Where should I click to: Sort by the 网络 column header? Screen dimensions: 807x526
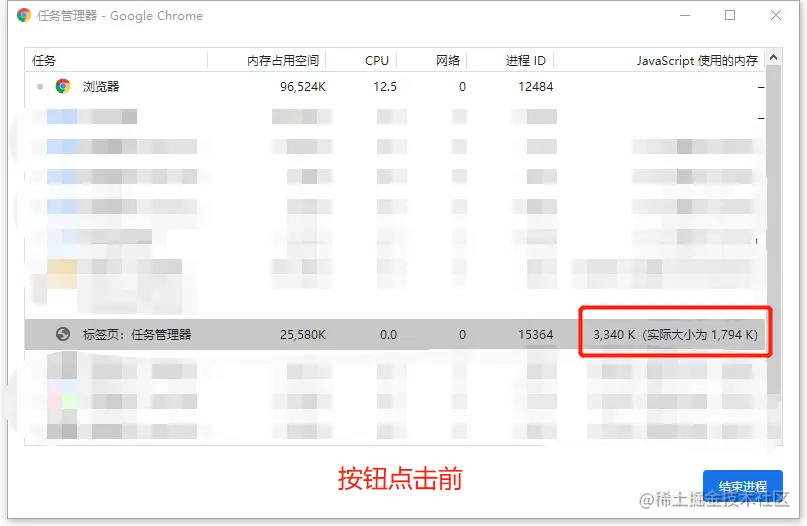pyautogui.click(x=432, y=60)
